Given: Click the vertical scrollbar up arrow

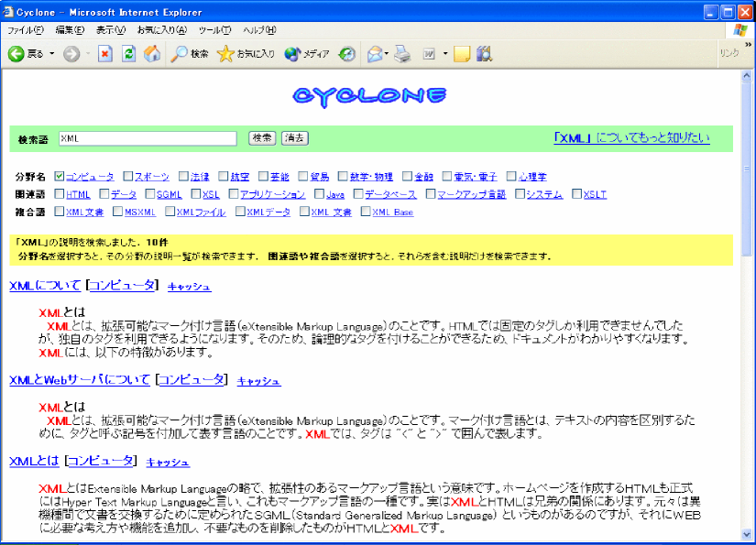Looking at the screenshot, I should (747, 76).
